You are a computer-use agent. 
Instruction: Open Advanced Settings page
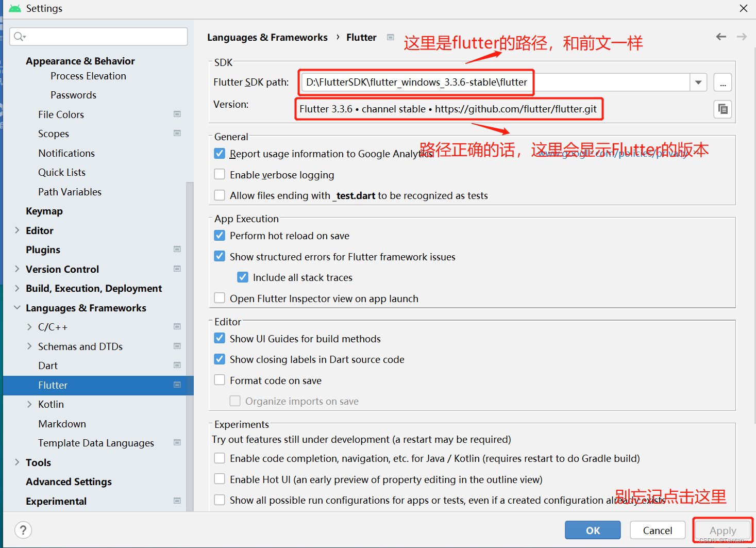tap(69, 481)
